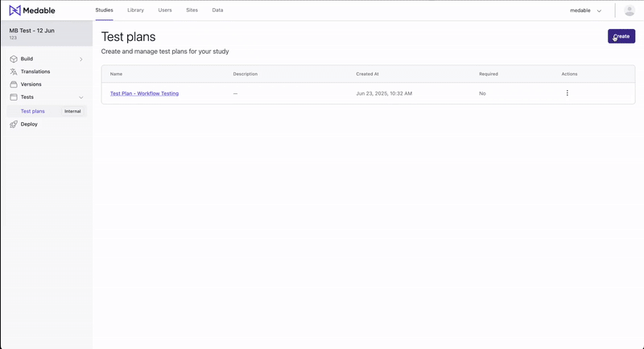Open Test Plan - Workflow Testing link
Screen dimensions: 644x349
(x=144, y=93)
